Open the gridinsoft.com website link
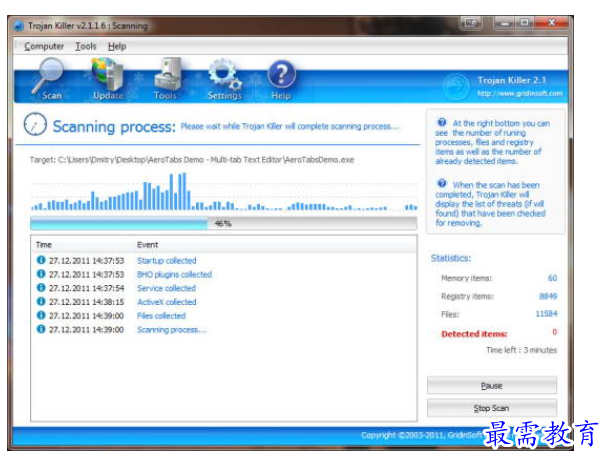This screenshot has height=465, width=607. (520, 94)
